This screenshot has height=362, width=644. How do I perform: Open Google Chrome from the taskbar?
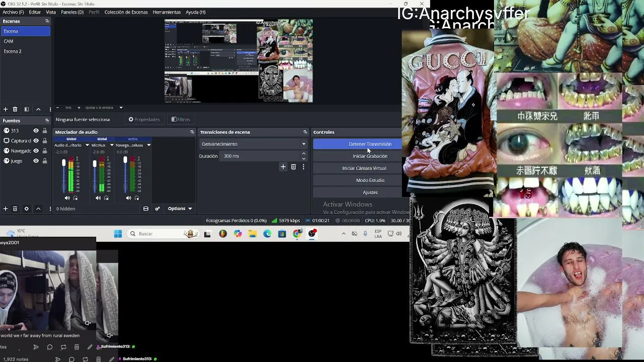point(297,234)
